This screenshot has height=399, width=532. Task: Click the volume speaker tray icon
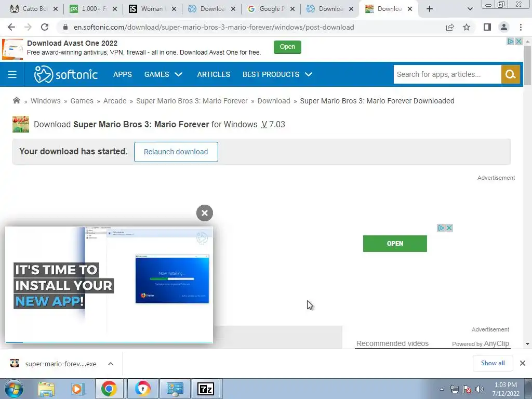[480, 389]
